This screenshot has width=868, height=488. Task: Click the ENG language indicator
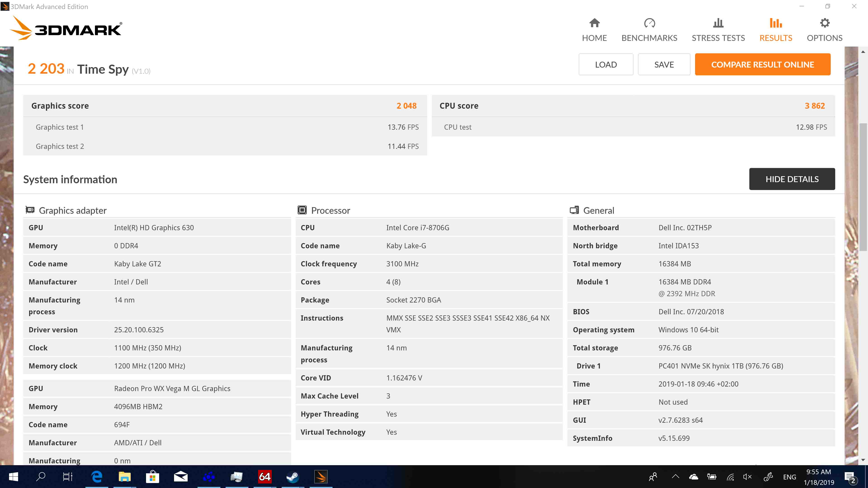pos(790,477)
